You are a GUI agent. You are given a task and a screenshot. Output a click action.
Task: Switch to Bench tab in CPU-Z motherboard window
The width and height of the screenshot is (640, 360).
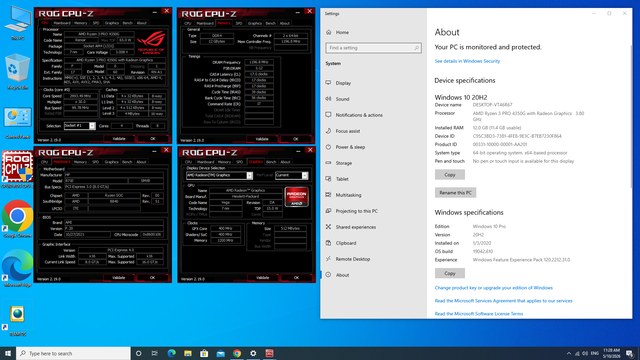click(x=127, y=162)
